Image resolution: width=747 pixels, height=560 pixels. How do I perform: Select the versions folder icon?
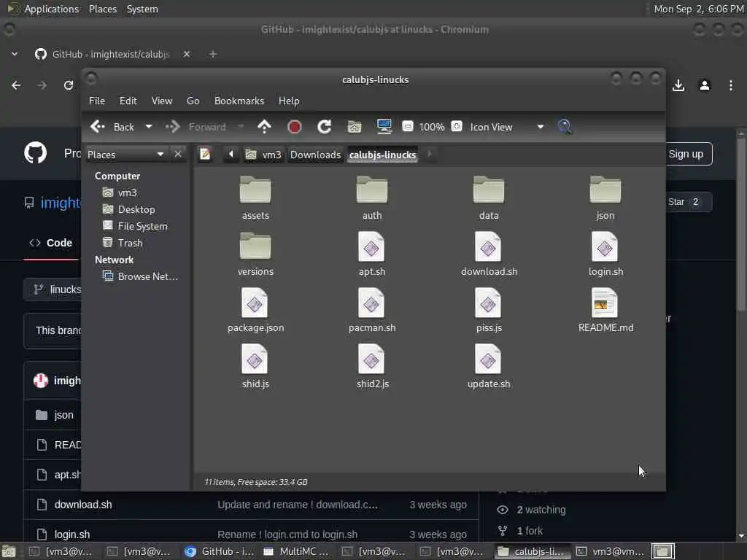[x=255, y=246]
